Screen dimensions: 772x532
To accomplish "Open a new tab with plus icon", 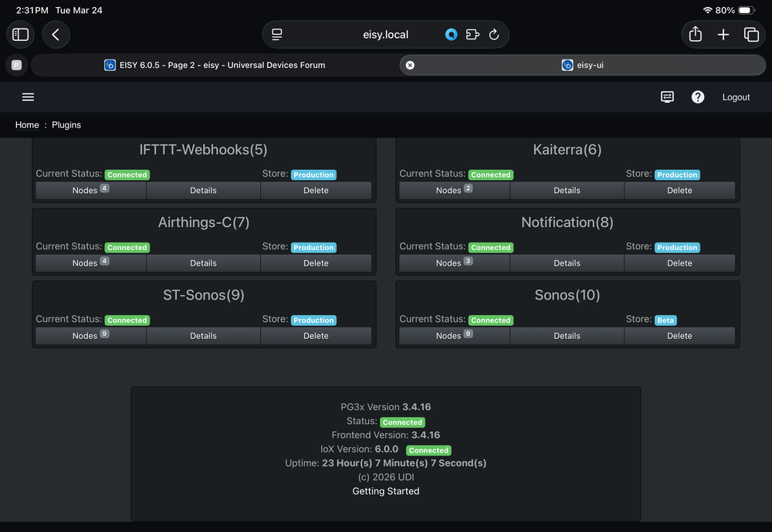I will point(723,35).
